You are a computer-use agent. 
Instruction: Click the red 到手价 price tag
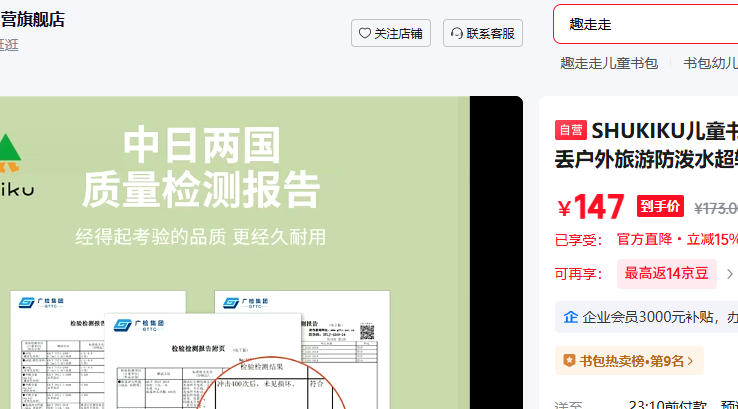tap(660, 206)
